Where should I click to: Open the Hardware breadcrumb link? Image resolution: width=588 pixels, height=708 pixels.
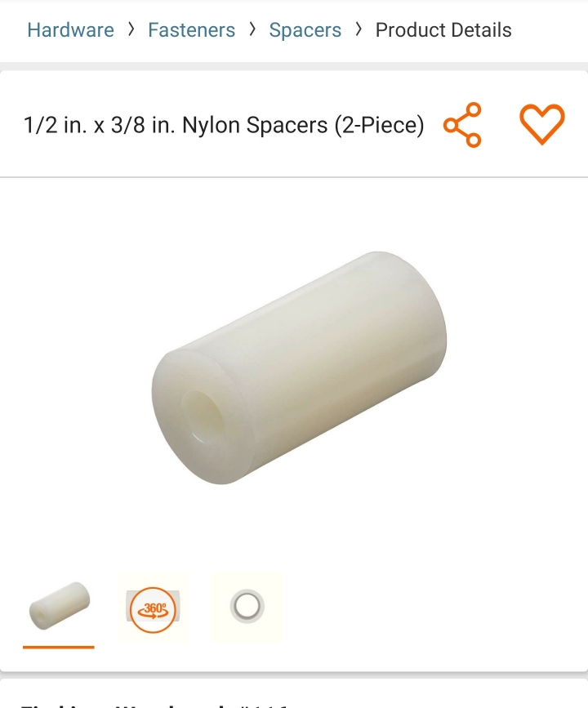(x=70, y=30)
